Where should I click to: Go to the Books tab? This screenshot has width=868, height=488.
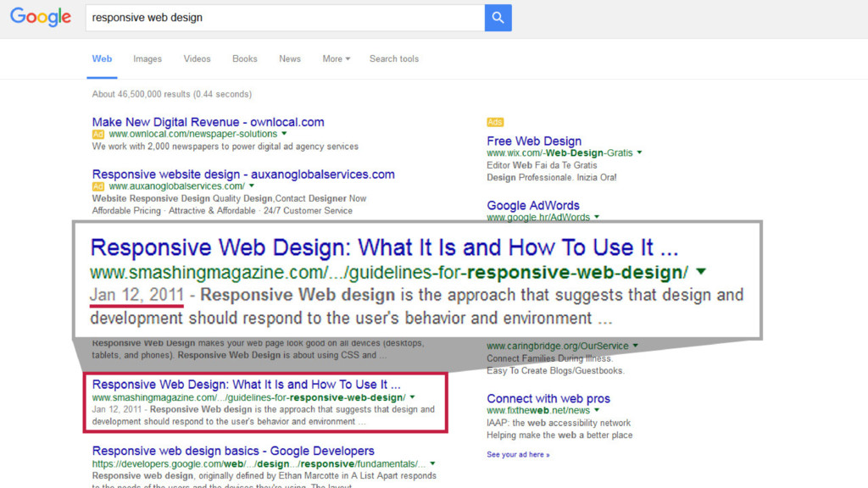(245, 58)
